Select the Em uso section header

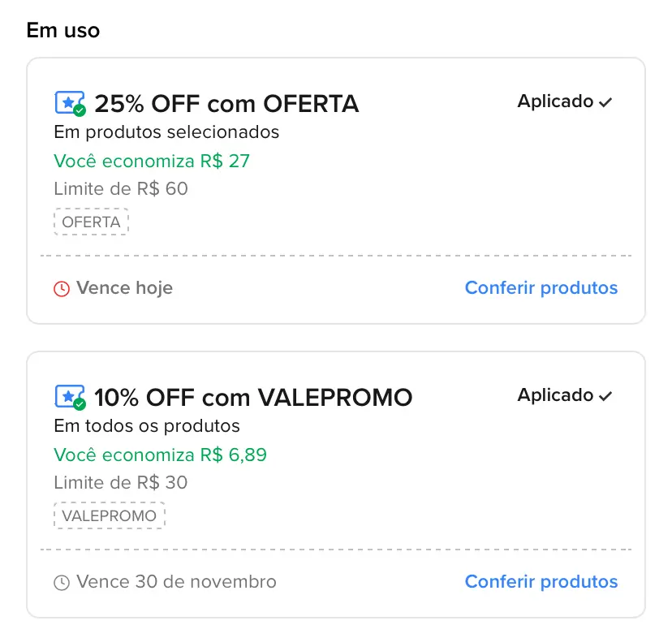tap(62, 30)
